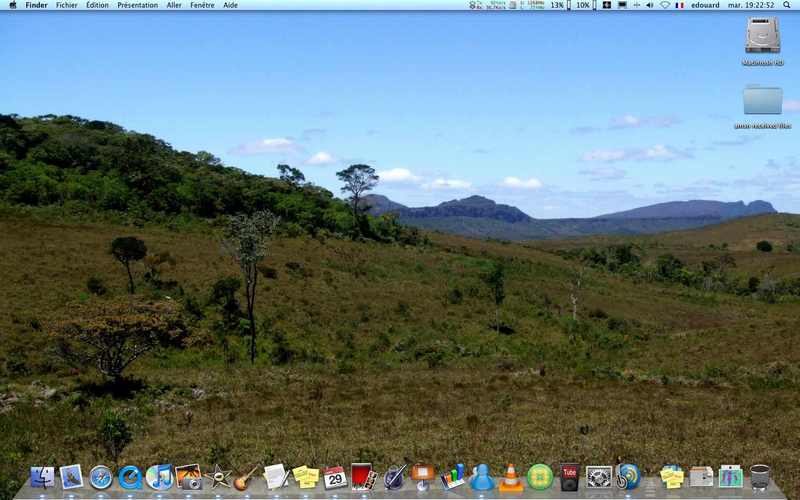Open System Preferences gear icon
Viewport: 800px width, 500px height.
pyautogui.click(x=598, y=478)
